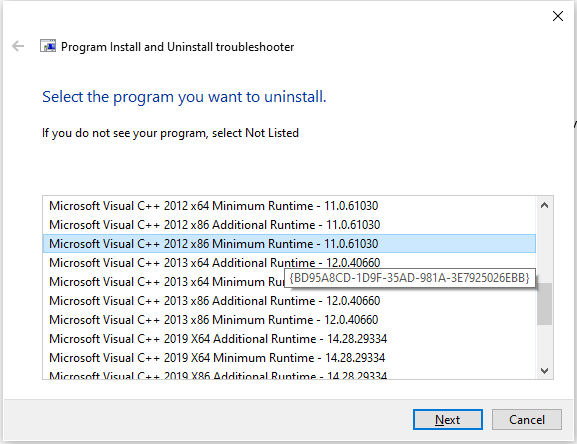Click the list scroll up arrow
The height and width of the screenshot is (444, 577).
[545, 206]
